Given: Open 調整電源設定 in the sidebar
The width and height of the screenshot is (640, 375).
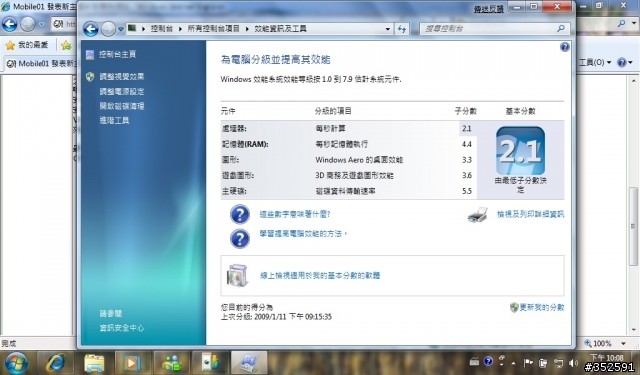Looking at the screenshot, I should point(122,91).
